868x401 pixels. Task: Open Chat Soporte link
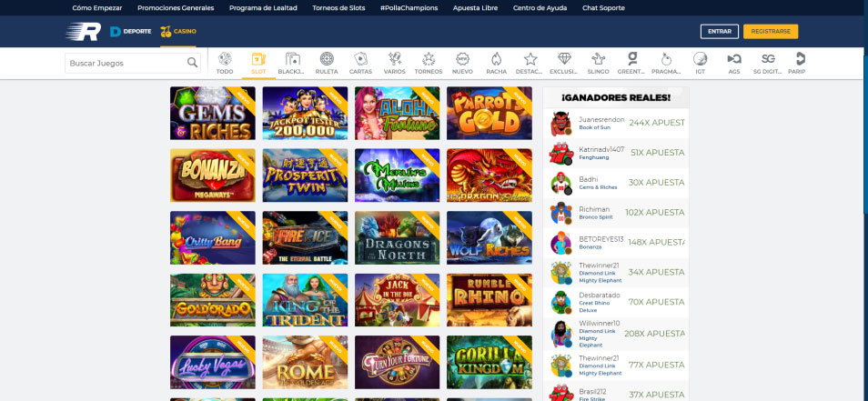[603, 8]
